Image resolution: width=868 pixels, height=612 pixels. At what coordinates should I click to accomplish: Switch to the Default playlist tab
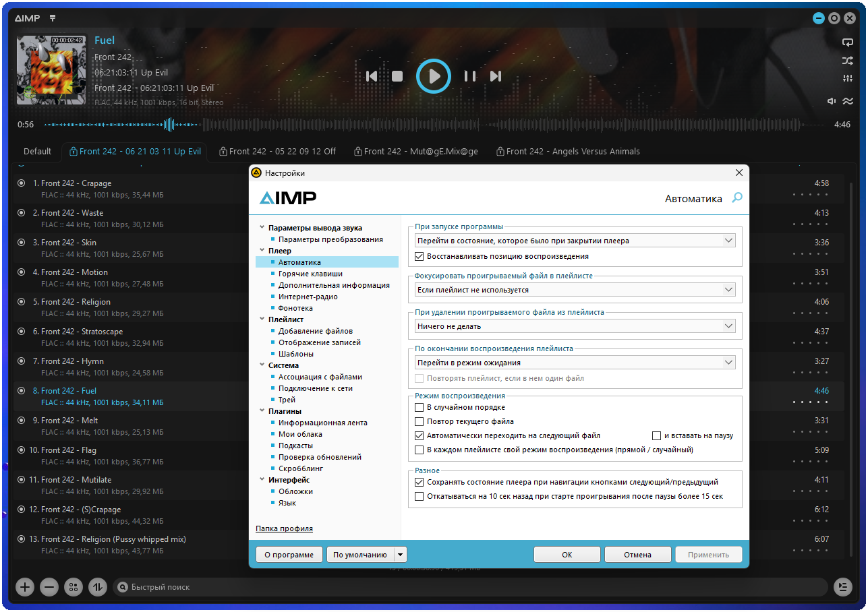pyautogui.click(x=38, y=152)
